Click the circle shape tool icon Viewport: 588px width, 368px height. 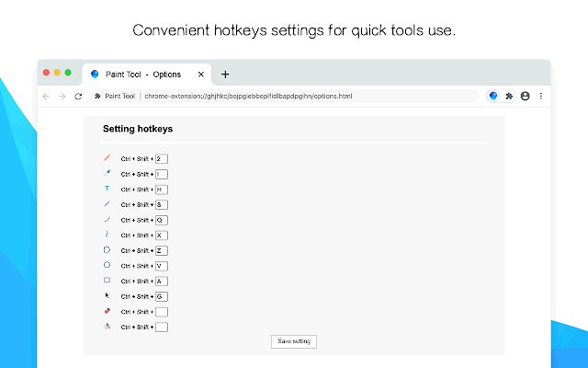pos(107,265)
